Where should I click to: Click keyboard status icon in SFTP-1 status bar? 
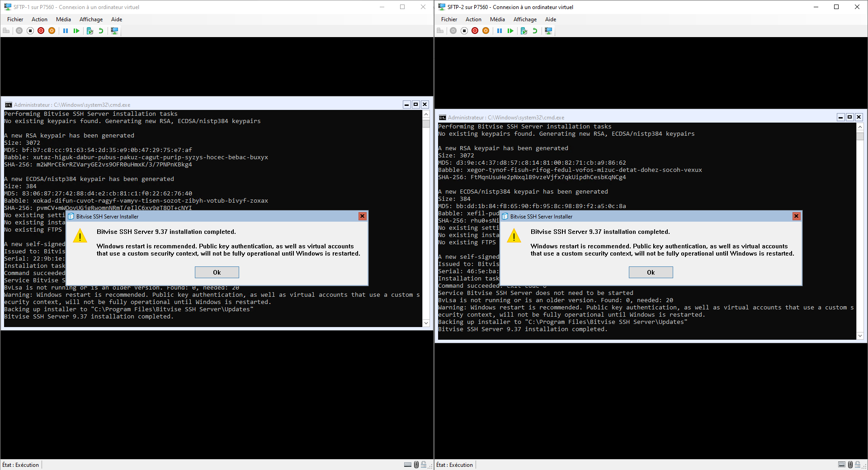pos(408,465)
